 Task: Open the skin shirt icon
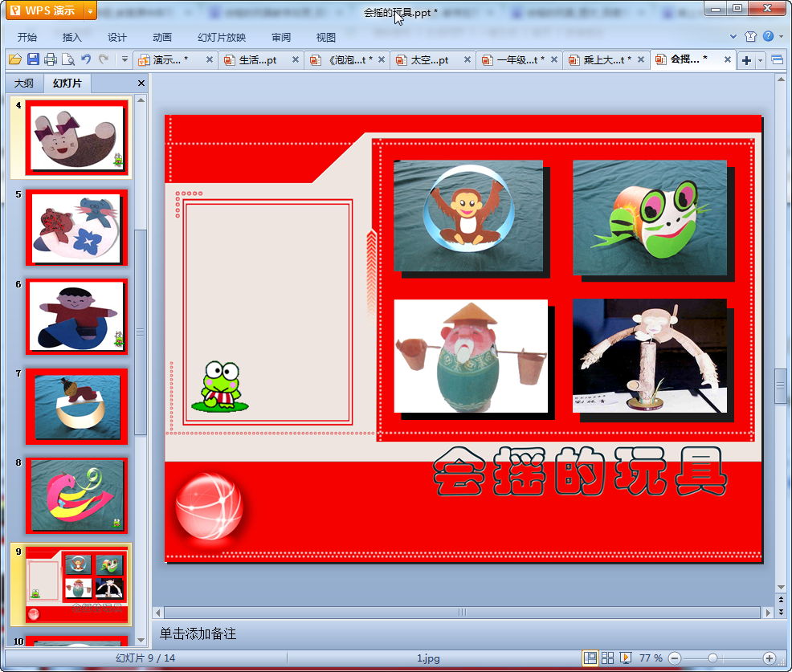[x=750, y=36]
